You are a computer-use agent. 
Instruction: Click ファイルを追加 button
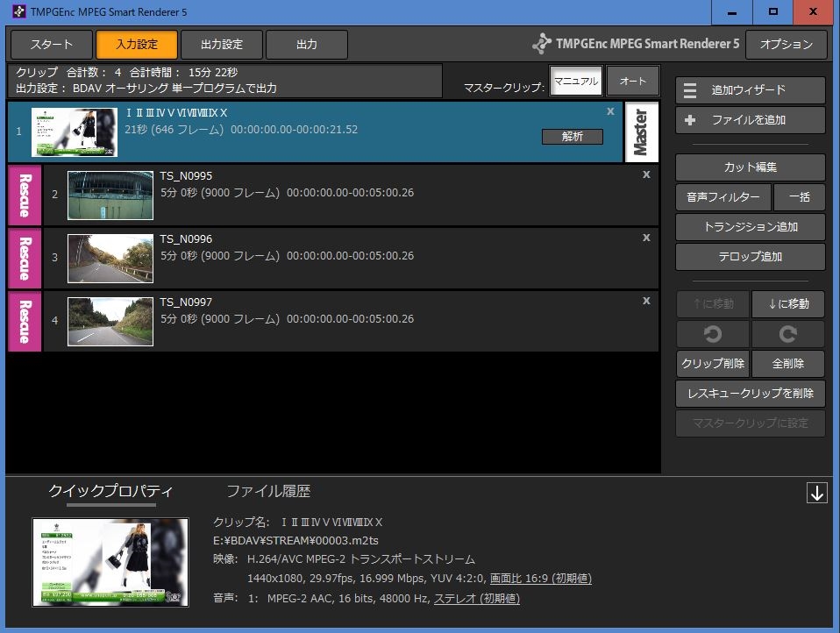point(750,120)
